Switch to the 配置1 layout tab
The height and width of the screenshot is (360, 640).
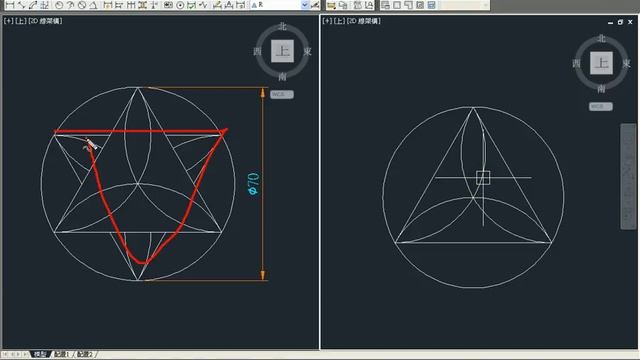pos(62,354)
